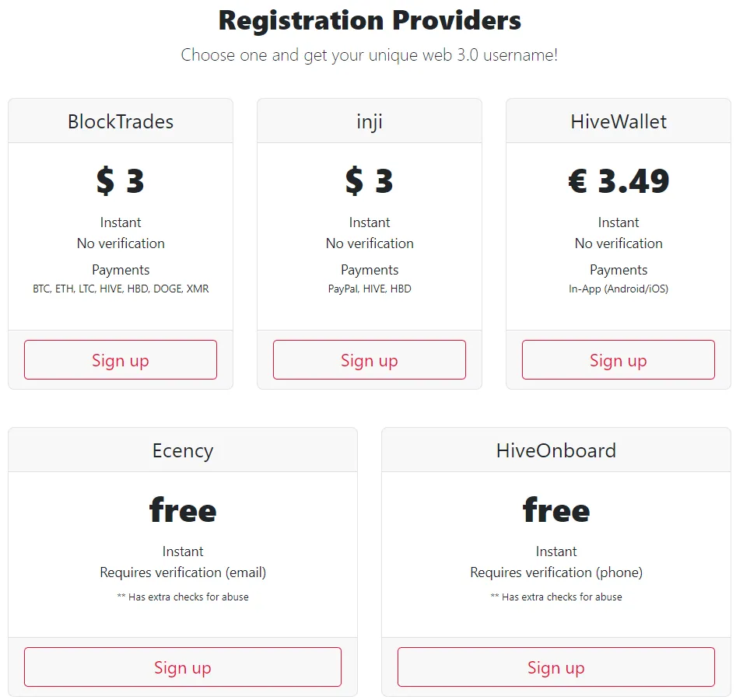This screenshot has height=700, width=736.
Task: Click the Registration Providers heading
Action: point(370,20)
